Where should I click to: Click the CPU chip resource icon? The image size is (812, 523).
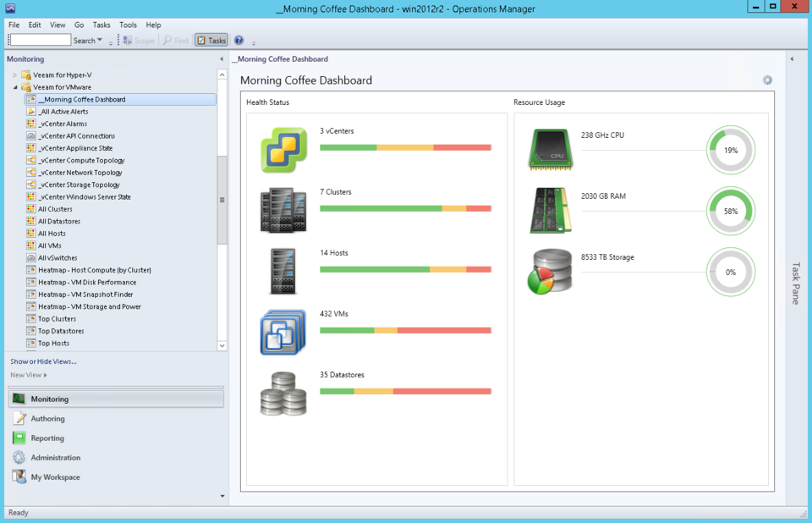[x=551, y=150]
